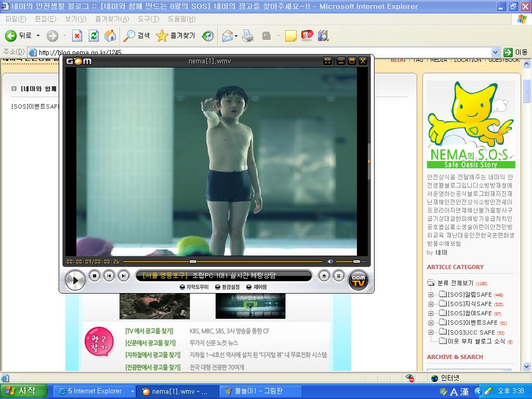The width and height of the screenshot is (532, 399).
Task: Click the blog page vertical scrollbar thumb
Action: [527, 90]
